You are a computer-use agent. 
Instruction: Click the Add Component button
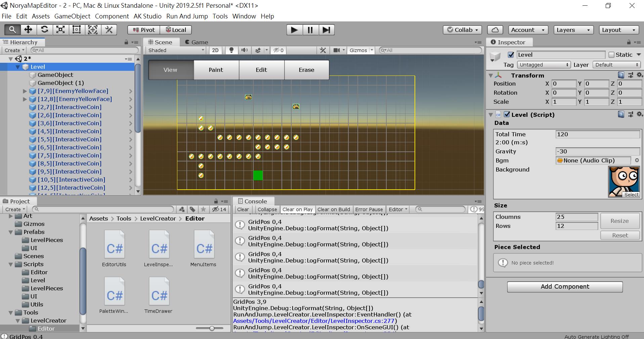(565, 287)
